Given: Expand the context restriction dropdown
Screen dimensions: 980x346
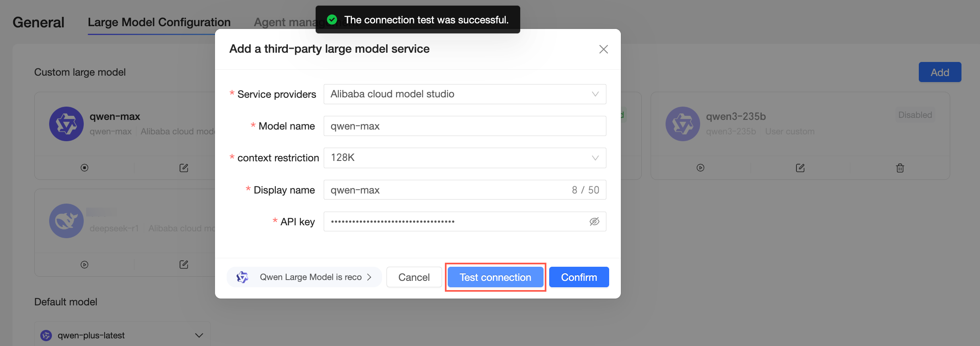Looking at the screenshot, I should coord(465,158).
